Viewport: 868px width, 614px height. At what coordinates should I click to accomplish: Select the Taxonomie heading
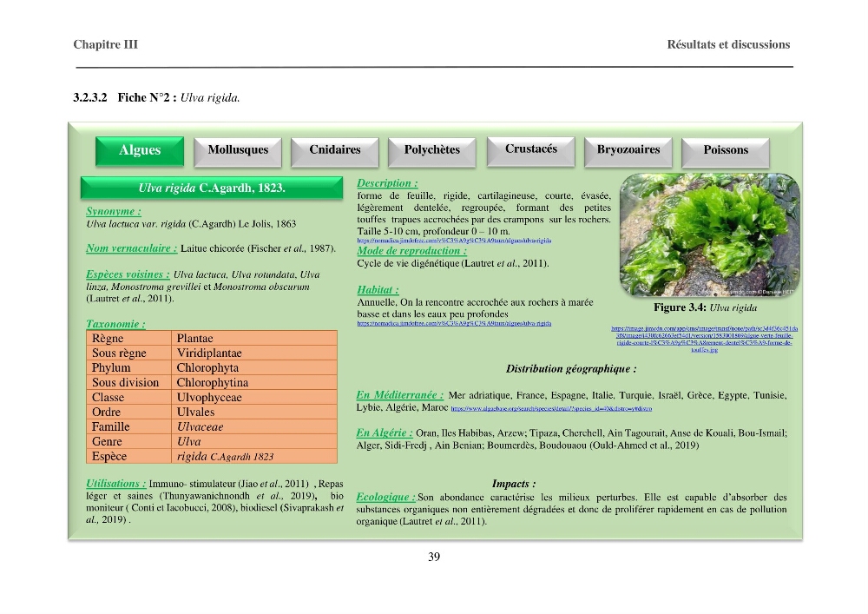115,324
